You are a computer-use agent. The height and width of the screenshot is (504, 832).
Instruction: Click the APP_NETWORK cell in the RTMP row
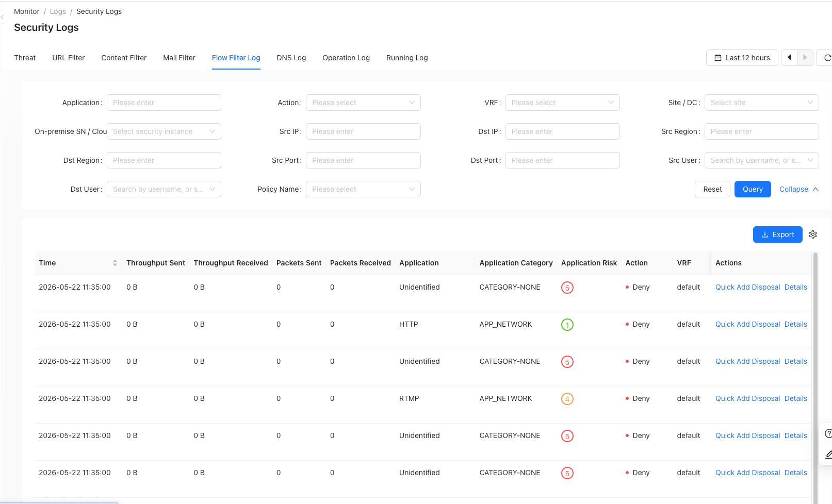pyautogui.click(x=505, y=398)
